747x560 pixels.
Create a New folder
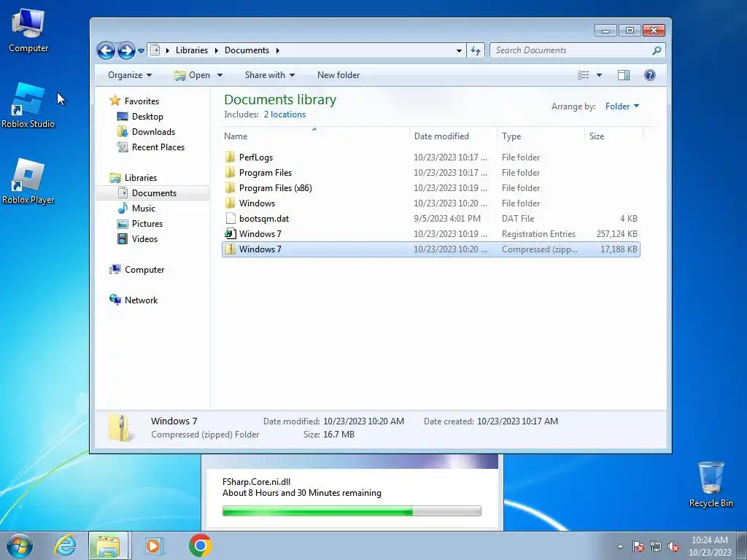(338, 75)
